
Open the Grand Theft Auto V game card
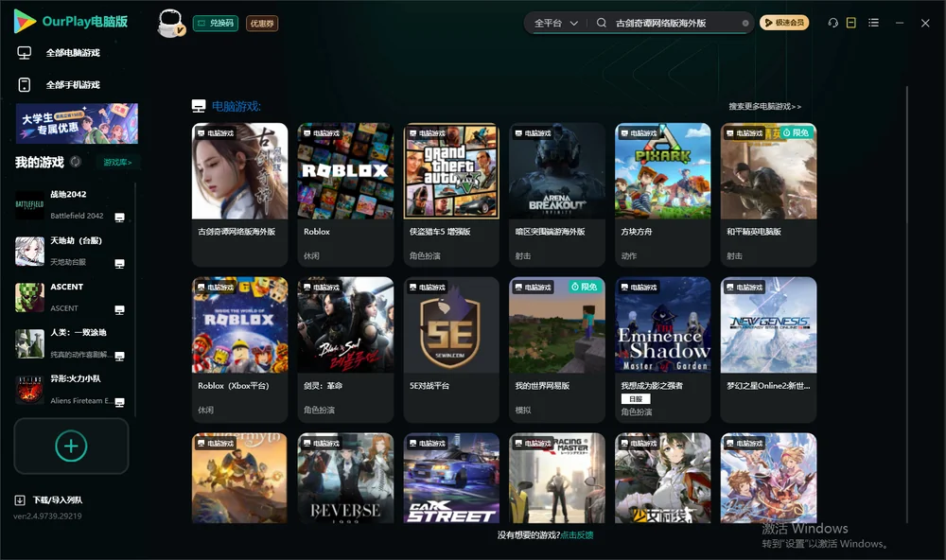pyautogui.click(x=451, y=194)
